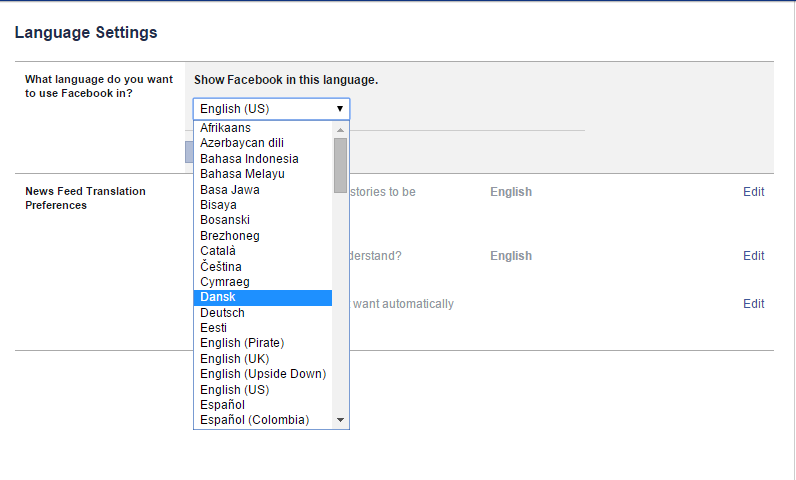The image size is (796, 480).
Task: Choose Español (Colombia) from the list
Action: click(263, 421)
